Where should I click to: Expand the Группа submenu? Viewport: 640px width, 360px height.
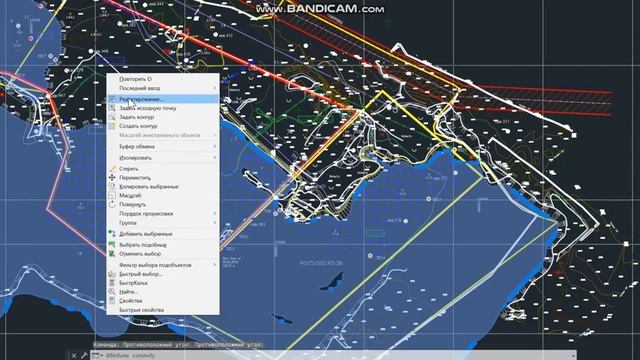(x=163, y=223)
